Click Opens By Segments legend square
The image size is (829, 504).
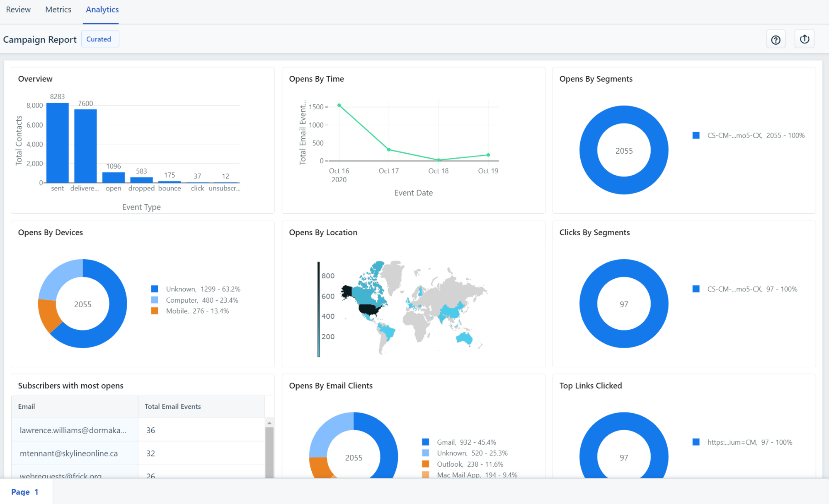click(696, 135)
